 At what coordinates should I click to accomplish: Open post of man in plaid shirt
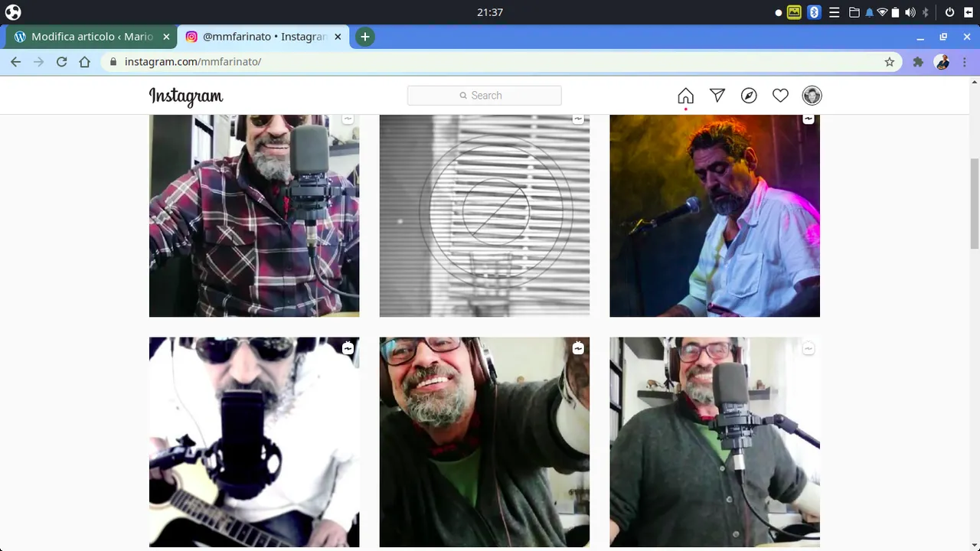254,216
